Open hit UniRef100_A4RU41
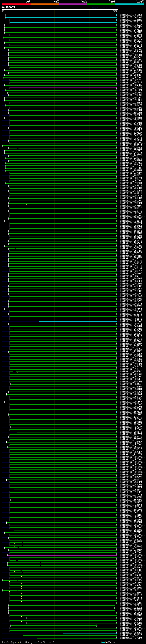Image resolution: width=146 pixels, height=644 pixels. click(131, 17)
